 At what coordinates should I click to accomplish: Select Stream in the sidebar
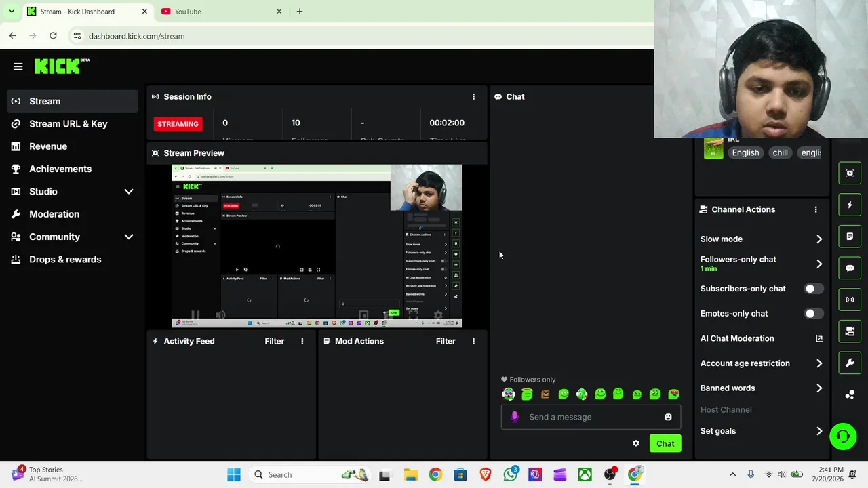[73, 101]
